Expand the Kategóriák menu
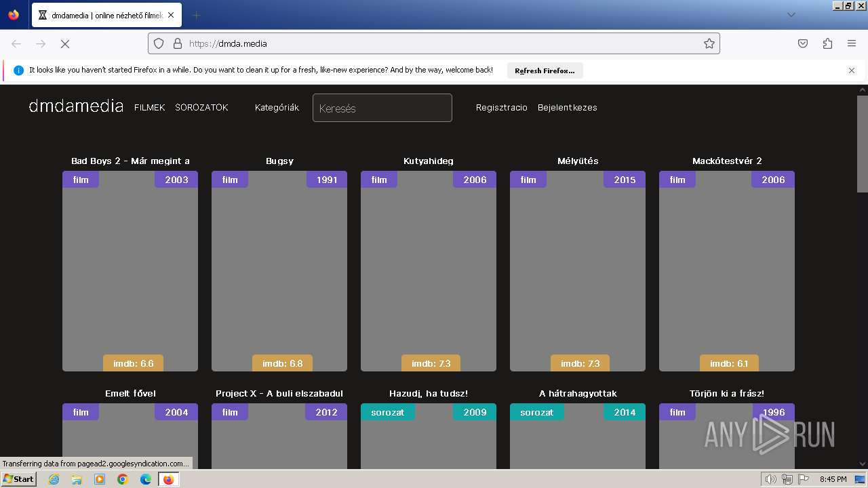Screen dimensions: 868x488 (x=277, y=108)
